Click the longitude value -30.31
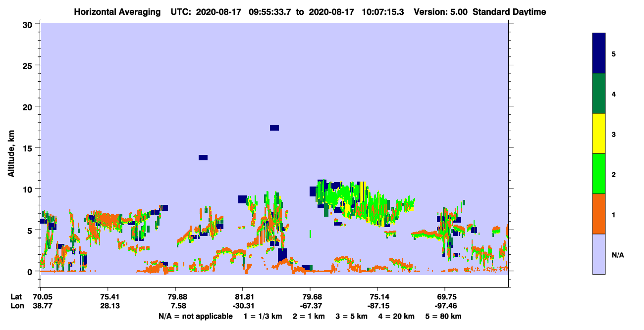The image size is (644, 330). point(243,306)
